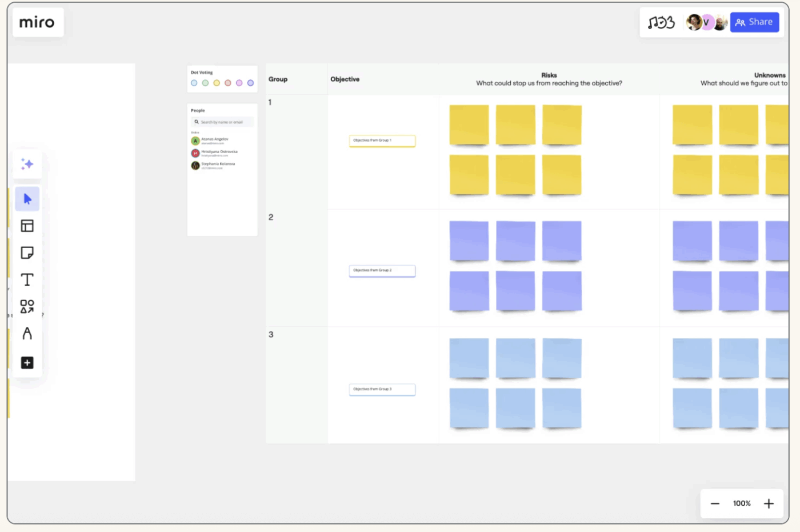Pick the pink Dot Voting dot
800x532 pixels.
tap(239, 83)
